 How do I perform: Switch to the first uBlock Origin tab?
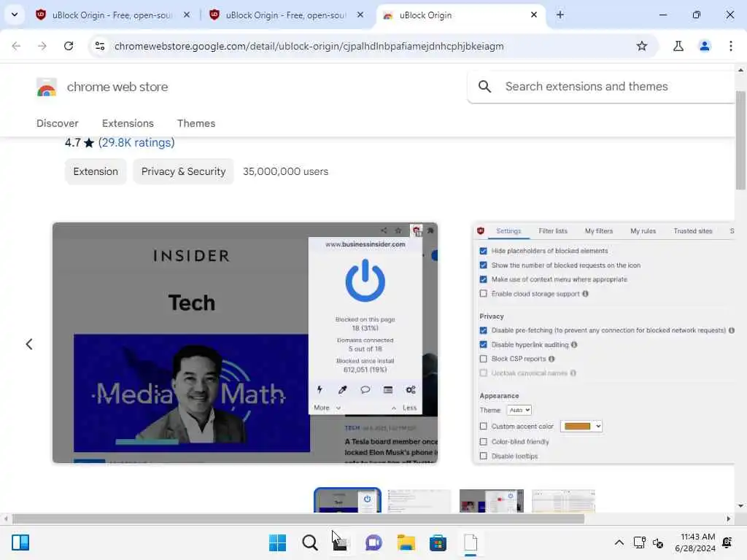point(112,15)
